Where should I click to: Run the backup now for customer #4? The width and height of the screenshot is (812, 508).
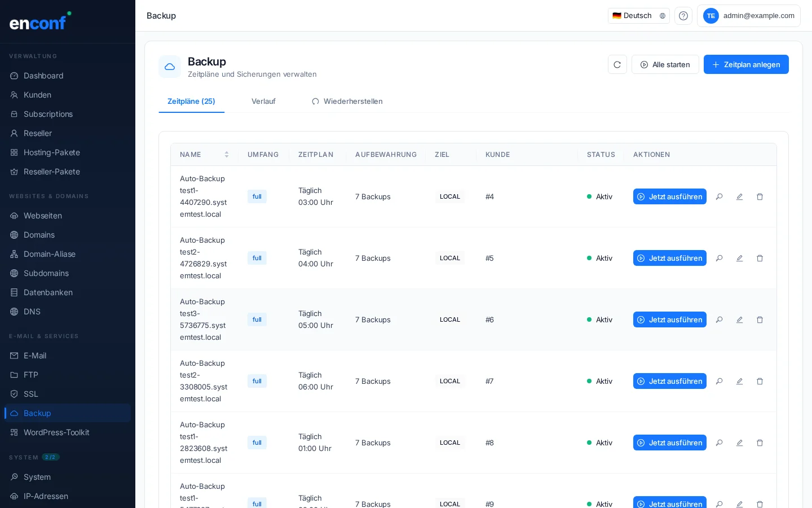(x=669, y=196)
